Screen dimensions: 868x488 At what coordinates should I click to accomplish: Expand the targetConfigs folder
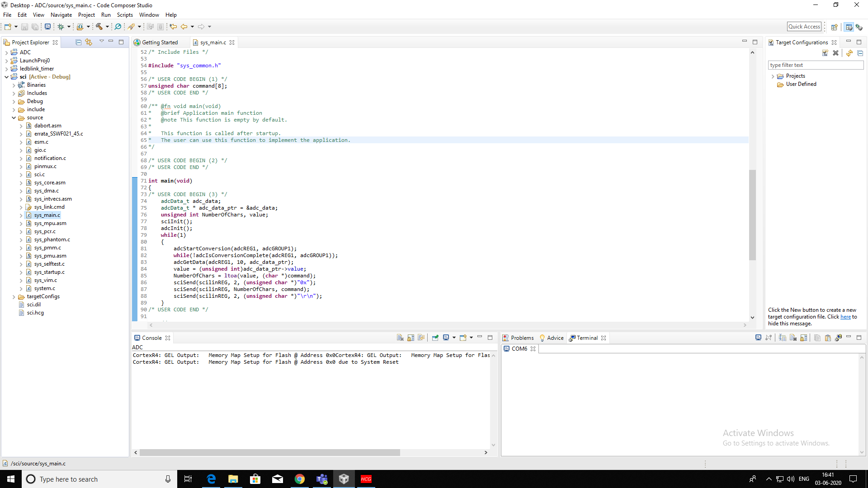[14, 297]
